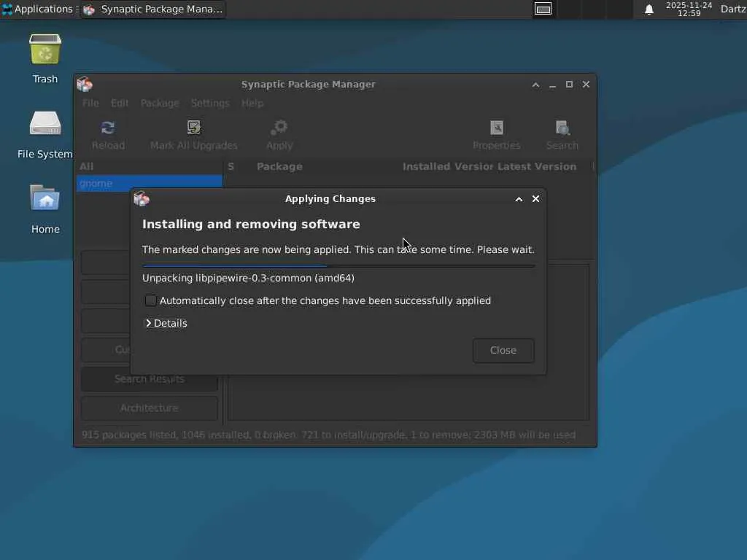Click the S status column header

coord(231,167)
